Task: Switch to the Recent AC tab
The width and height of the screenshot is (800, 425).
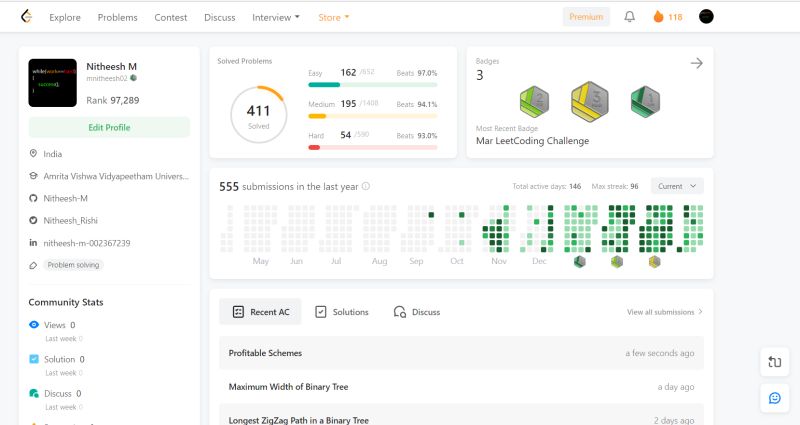Action: (x=260, y=312)
